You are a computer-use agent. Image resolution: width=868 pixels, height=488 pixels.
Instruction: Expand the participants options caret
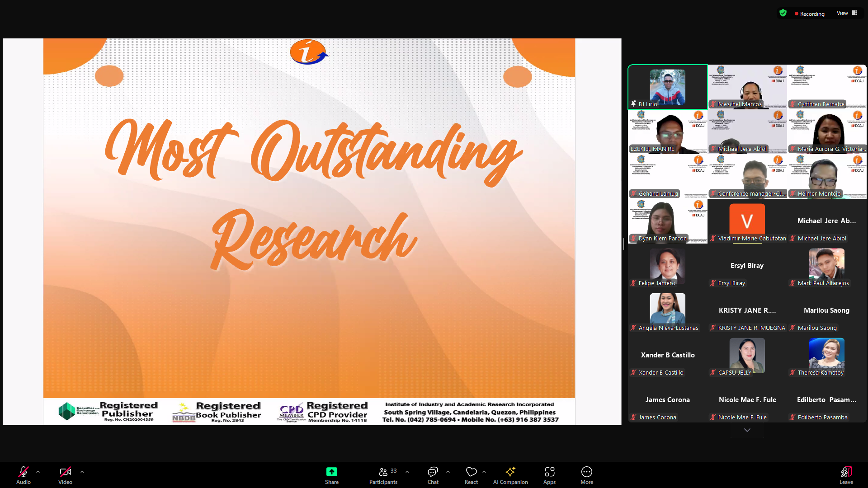point(407,472)
